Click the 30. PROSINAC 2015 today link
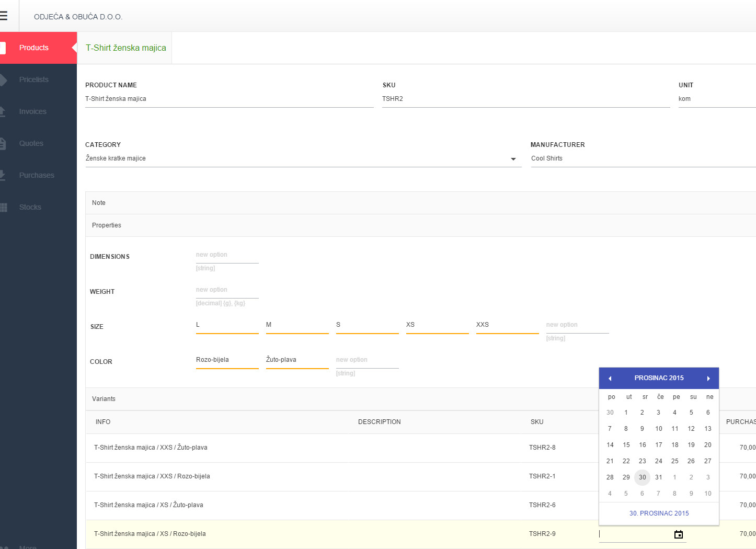 click(x=659, y=513)
